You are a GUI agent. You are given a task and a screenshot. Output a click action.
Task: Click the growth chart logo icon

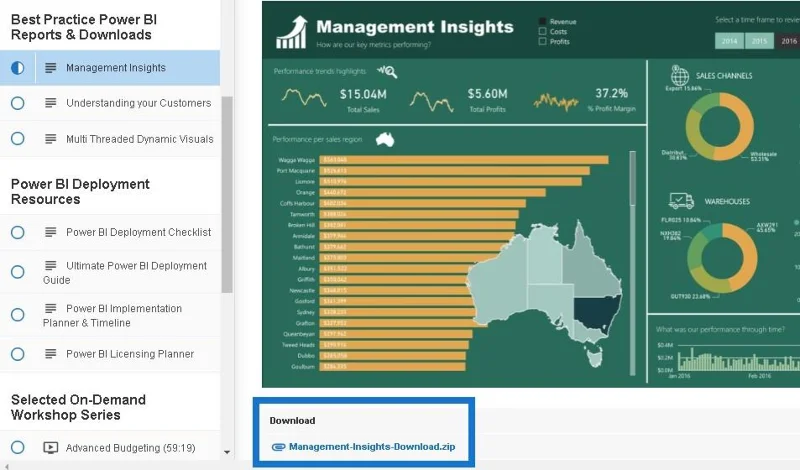tap(292, 32)
